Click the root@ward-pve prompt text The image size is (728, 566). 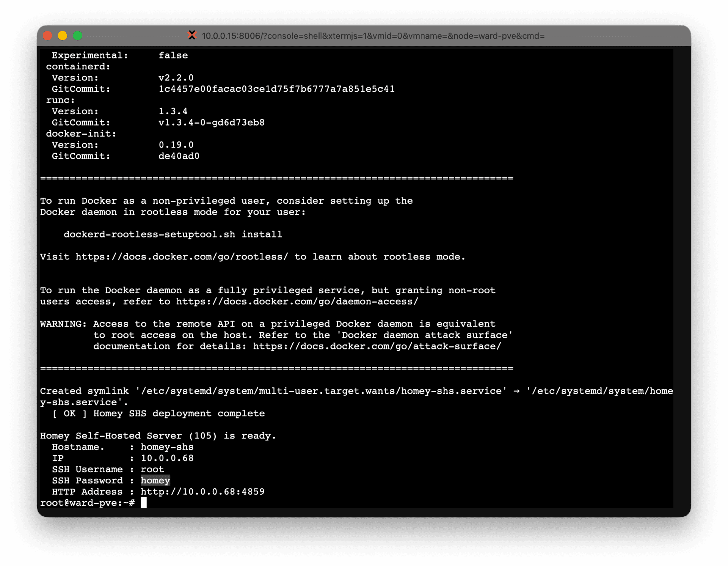87,503
